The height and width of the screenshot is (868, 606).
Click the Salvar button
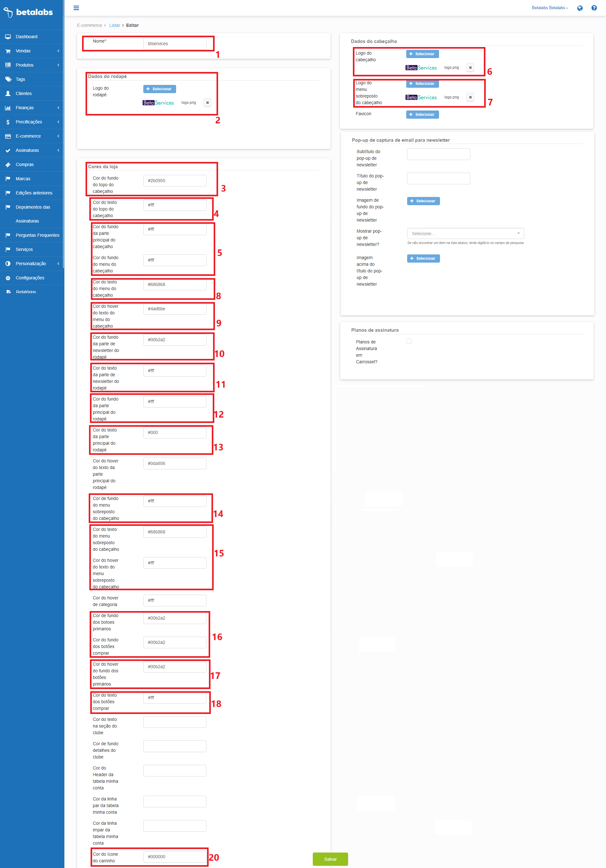tap(330, 859)
